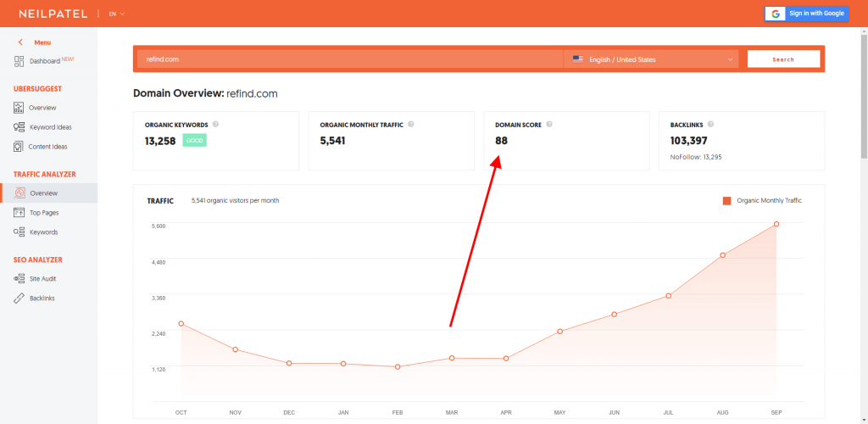This screenshot has height=424, width=868.
Task: Click the OCT data point on chart
Action: (x=181, y=324)
